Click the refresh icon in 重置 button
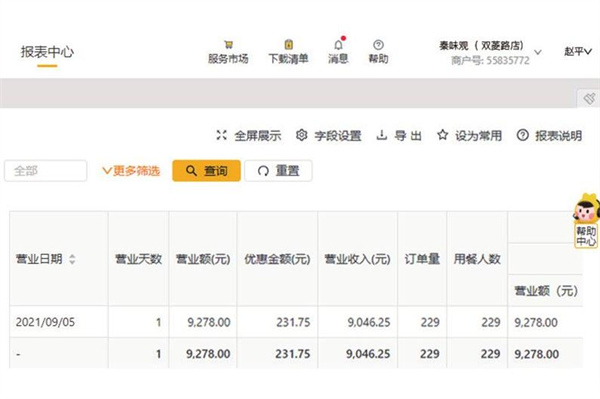Screen dimensions: 600x399 (263, 171)
